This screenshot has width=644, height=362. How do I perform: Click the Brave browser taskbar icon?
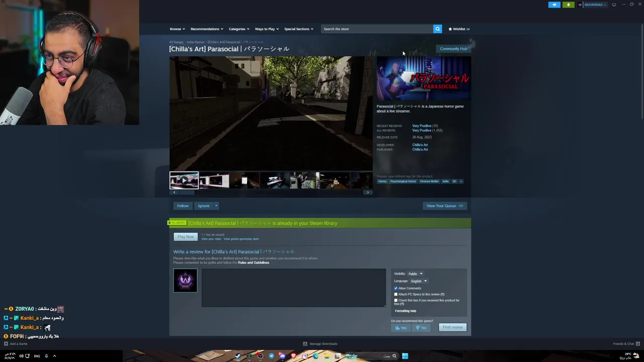pyautogui.click(x=293, y=356)
